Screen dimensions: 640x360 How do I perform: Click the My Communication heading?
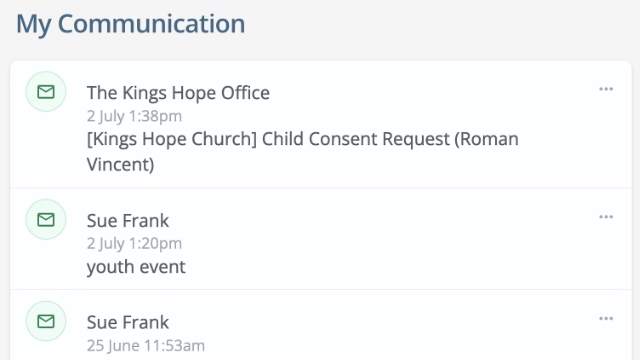(x=131, y=24)
